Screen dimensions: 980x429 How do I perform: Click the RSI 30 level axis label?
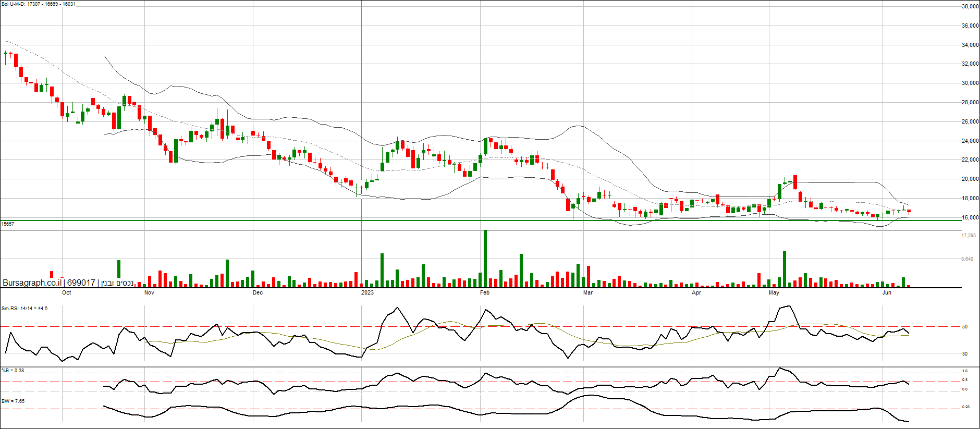click(965, 354)
